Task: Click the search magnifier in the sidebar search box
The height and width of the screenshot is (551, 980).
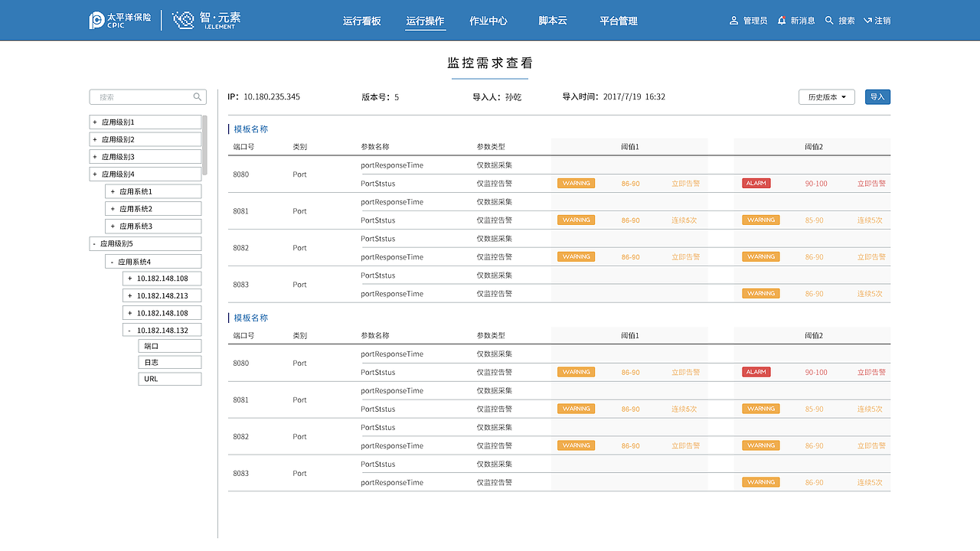Action: tap(198, 96)
